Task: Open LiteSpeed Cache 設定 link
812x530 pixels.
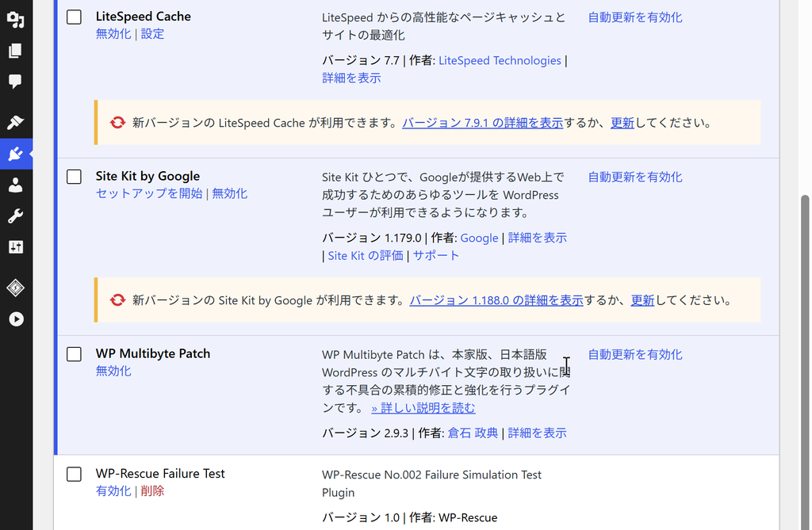Action: point(153,34)
